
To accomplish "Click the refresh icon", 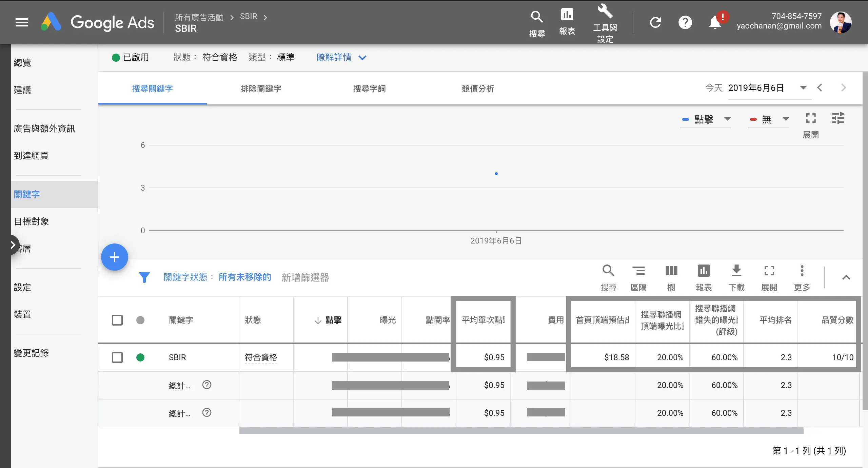I will (655, 22).
